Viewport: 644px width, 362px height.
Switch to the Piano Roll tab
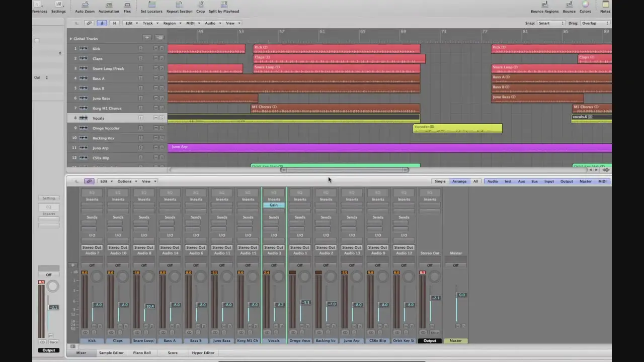point(142,353)
